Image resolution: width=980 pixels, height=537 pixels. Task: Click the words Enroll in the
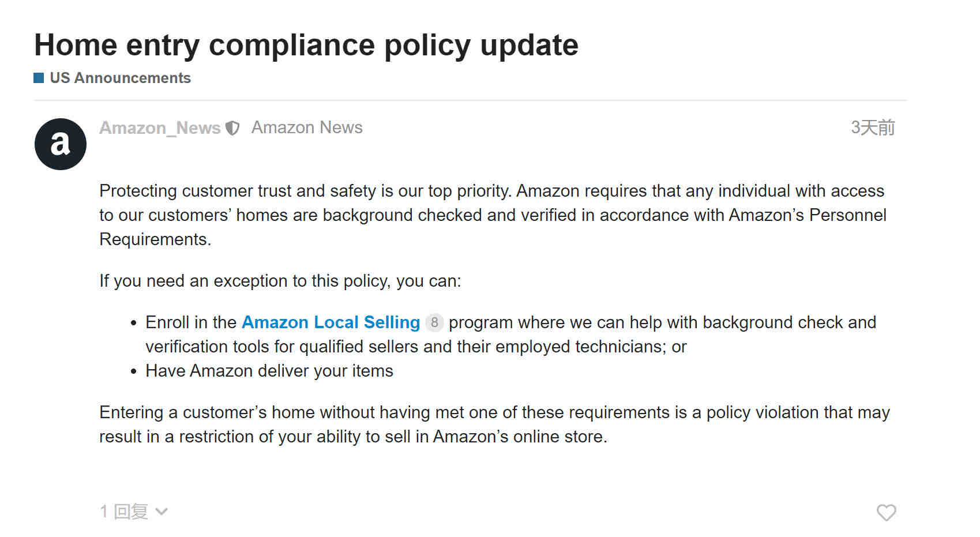pyautogui.click(x=191, y=322)
